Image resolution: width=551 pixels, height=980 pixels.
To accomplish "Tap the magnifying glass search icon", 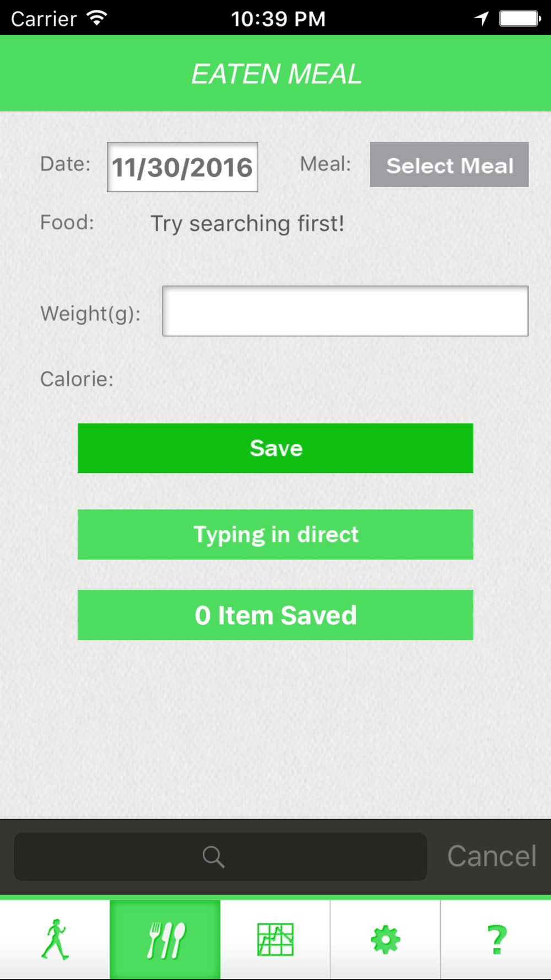I will pos(213,857).
